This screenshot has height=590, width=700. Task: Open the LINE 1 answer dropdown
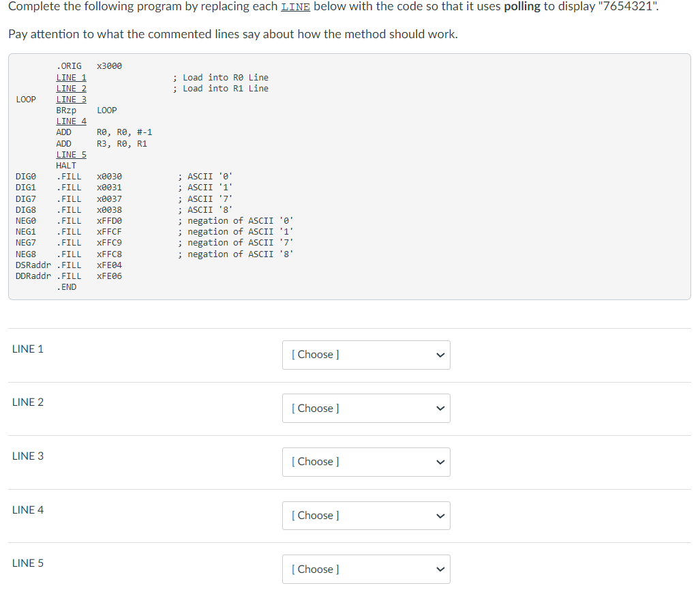(x=366, y=355)
